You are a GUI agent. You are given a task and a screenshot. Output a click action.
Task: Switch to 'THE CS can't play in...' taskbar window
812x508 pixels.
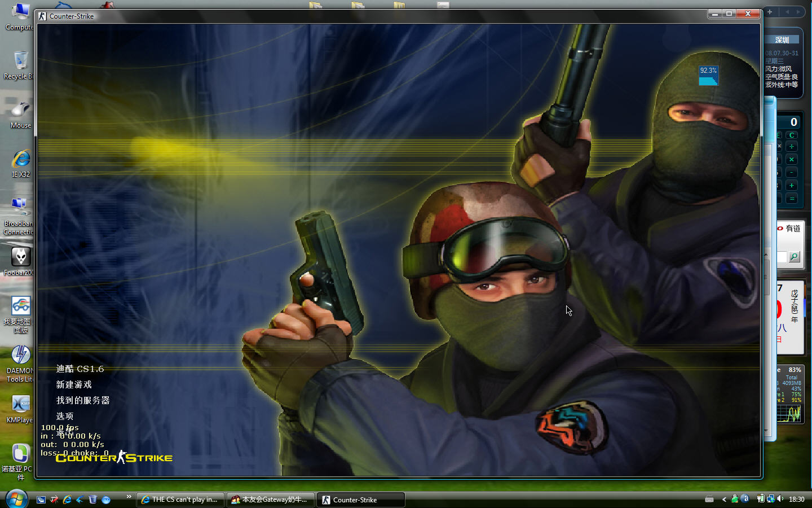[180, 500]
